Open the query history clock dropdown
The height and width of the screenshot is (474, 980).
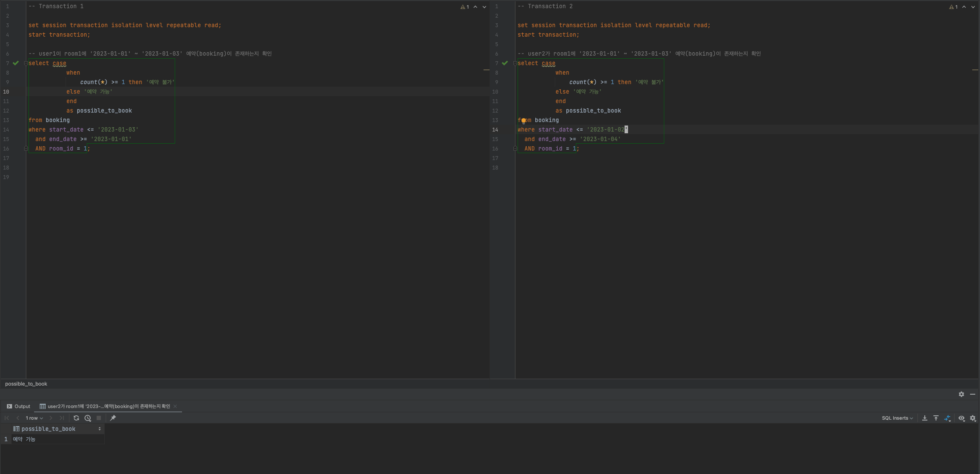88,418
